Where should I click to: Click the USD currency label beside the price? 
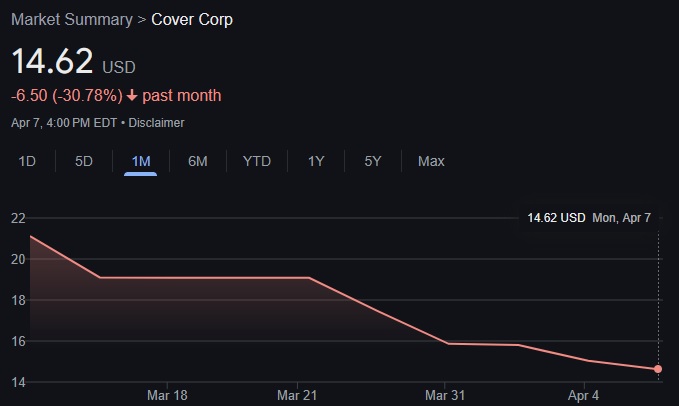[x=119, y=68]
